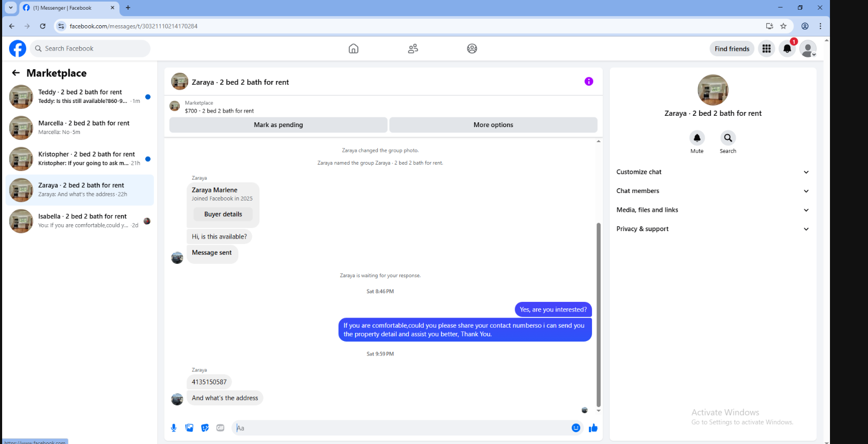Open the emoji picker smiley icon
The width and height of the screenshot is (868, 444).
click(576, 428)
